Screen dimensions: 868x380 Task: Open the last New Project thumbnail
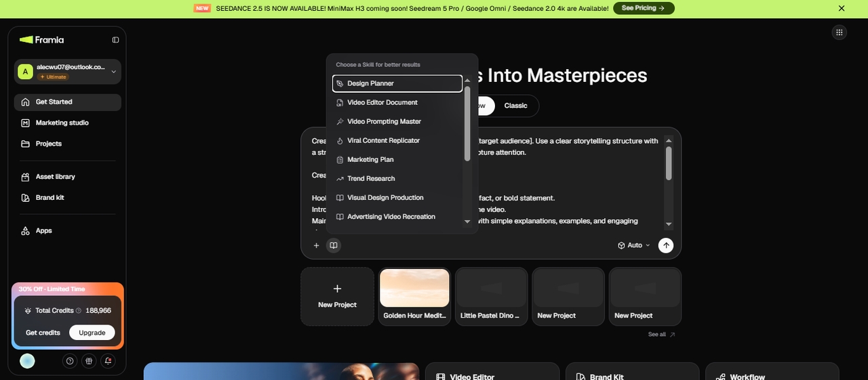(645, 296)
